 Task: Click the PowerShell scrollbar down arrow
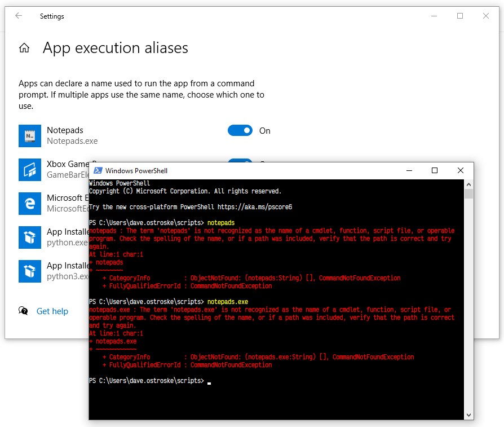468,414
